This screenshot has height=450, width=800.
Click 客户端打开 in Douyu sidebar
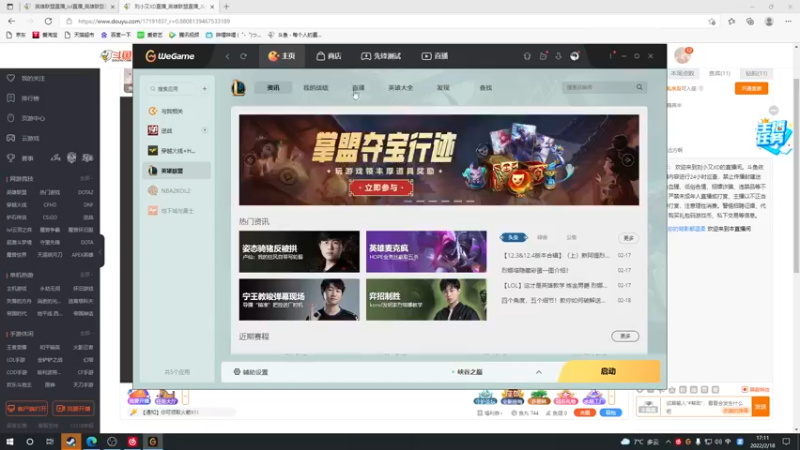coord(27,408)
